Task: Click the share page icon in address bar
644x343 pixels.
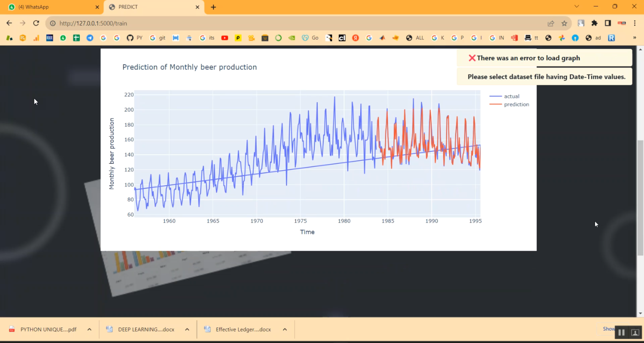Action: coord(551,23)
